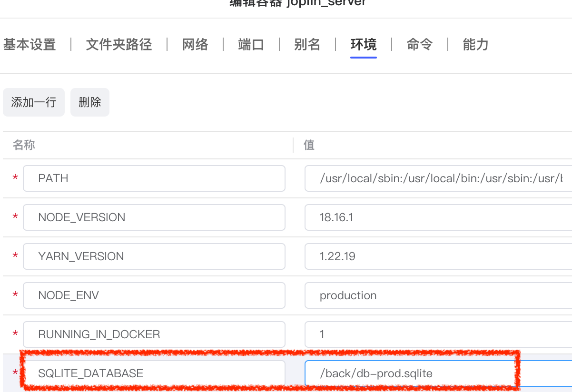Select the RUNNING_IN_DOCKER name field
The width and height of the screenshot is (572, 392).
click(154, 334)
